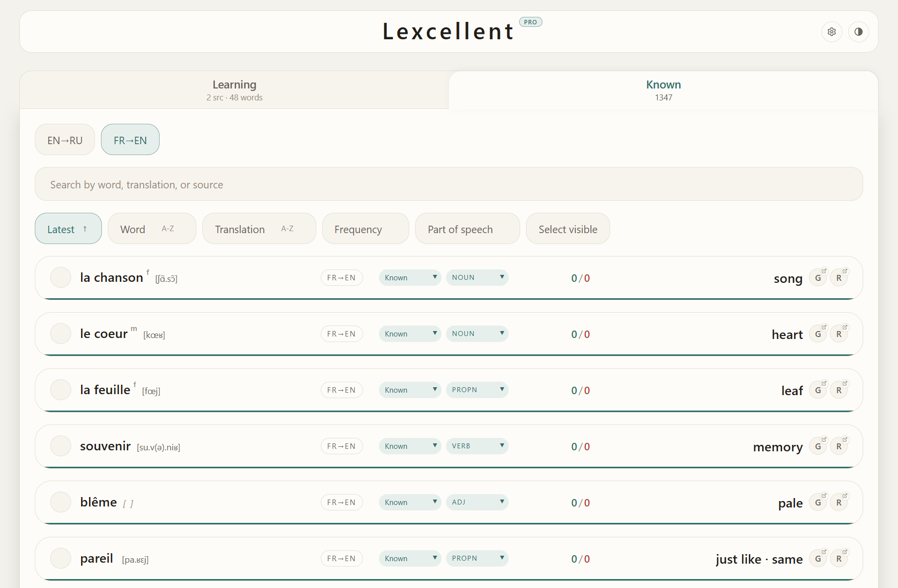Viewport: 898px width, 588px height.
Task: Select the la chanson row checkbox
Action: pos(61,277)
